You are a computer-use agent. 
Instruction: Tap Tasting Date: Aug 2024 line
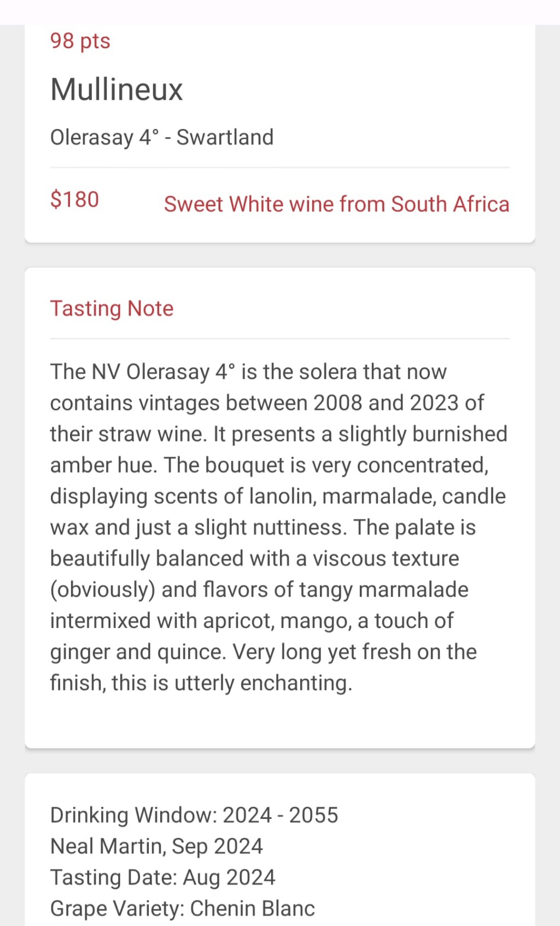point(162,877)
